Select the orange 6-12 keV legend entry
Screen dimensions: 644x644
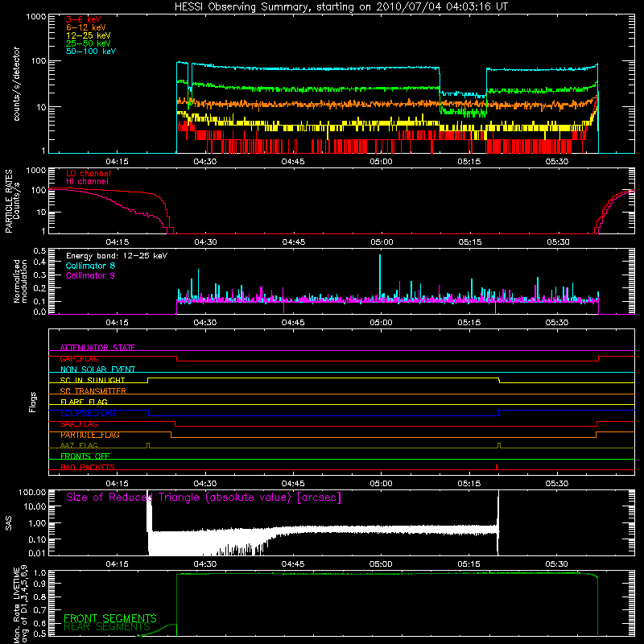(86, 27)
